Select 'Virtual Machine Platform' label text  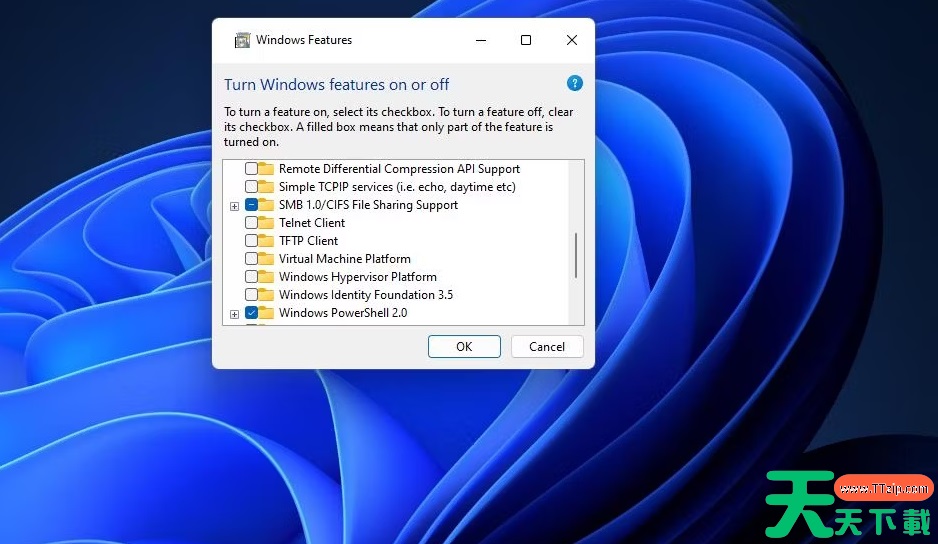[x=345, y=259]
